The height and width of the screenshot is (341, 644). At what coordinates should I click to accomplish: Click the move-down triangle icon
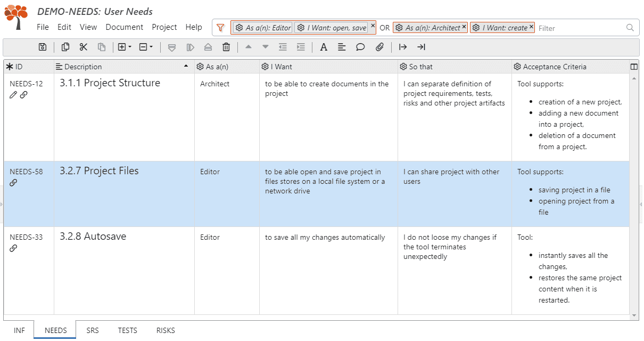tap(266, 47)
